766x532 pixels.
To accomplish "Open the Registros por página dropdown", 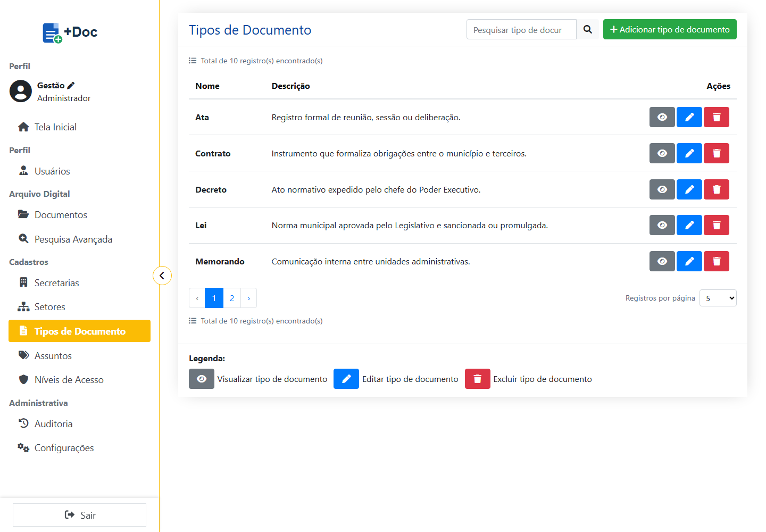I will pyautogui.click(x=718, y=298).
